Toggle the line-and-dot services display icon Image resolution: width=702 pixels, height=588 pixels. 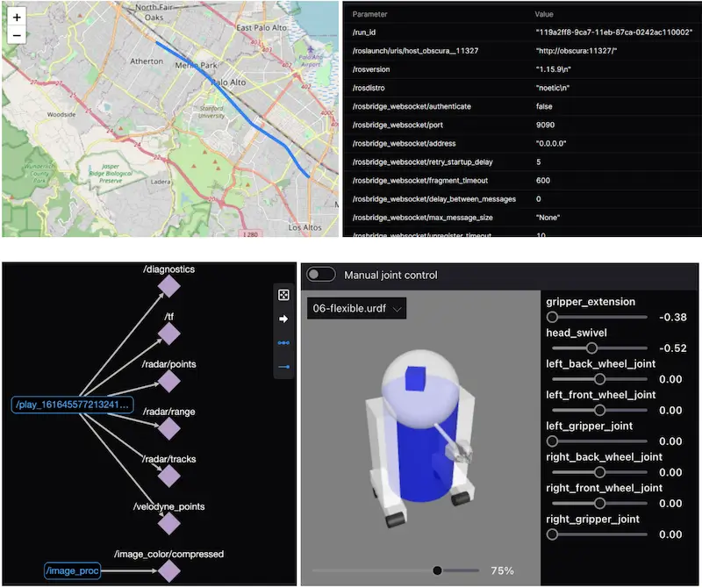pos(283,366)
